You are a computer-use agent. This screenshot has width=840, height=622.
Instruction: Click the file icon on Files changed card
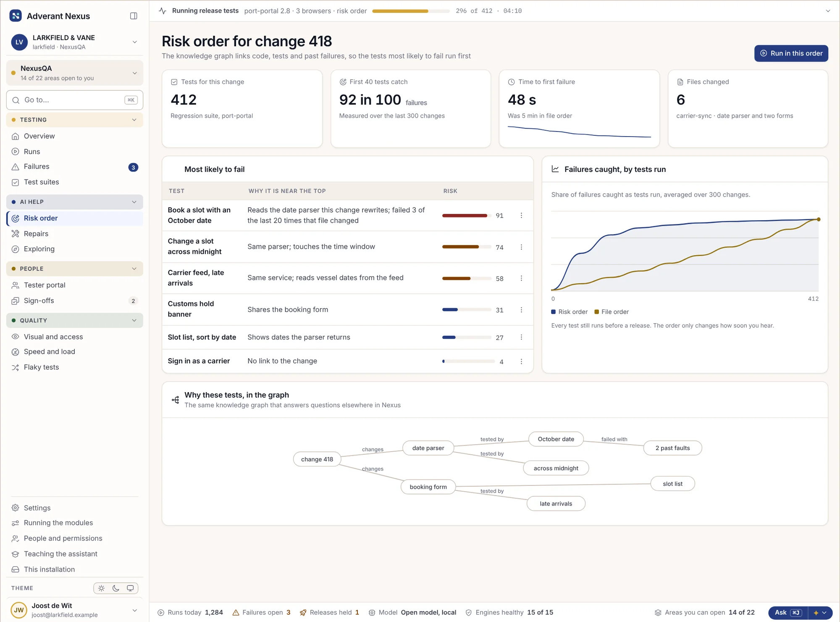(680, 82)
